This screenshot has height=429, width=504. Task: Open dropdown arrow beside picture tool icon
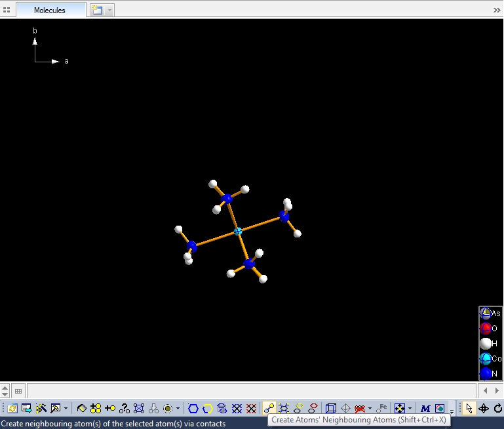pyautogui.click(x=66, y=408)
